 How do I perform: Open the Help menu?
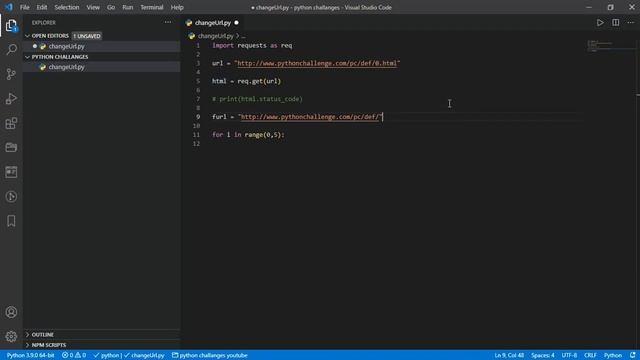(x=177, y=7)
